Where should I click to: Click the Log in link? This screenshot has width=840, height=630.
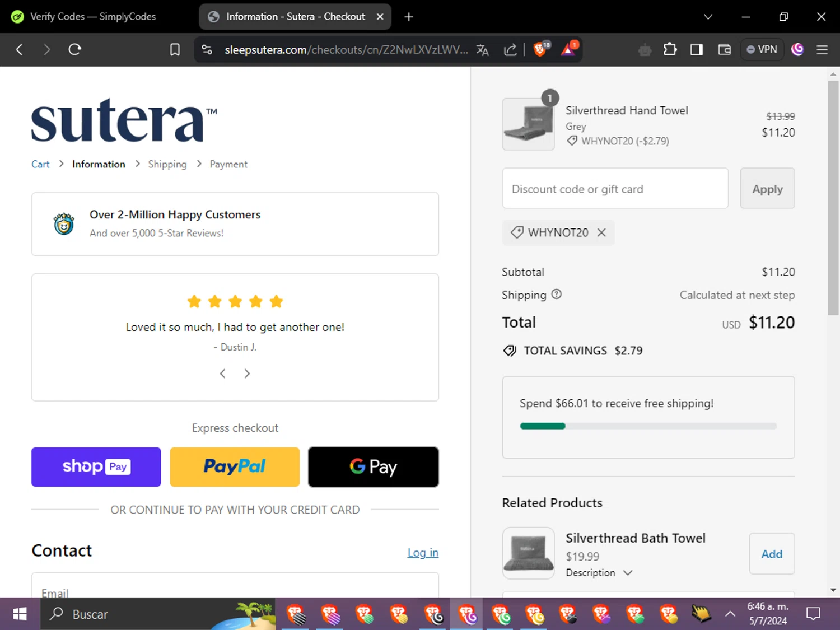pos(423,553)
